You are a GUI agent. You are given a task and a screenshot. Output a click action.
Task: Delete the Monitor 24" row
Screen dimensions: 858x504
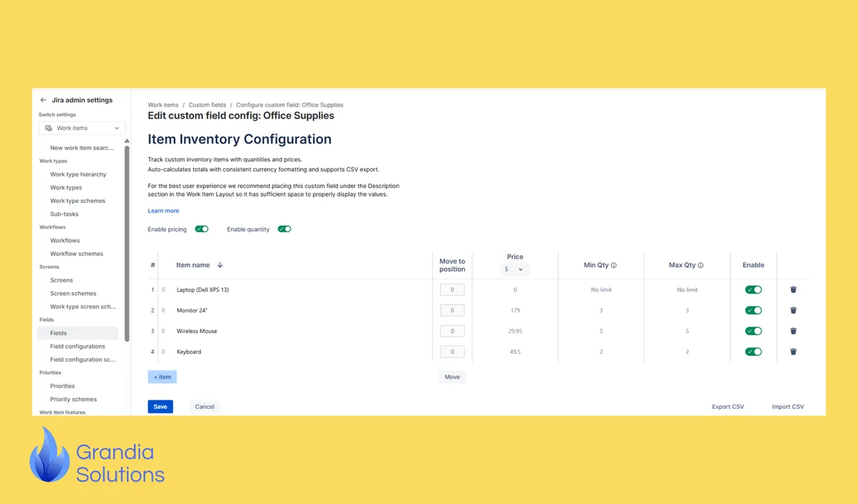[x=794, y=310]
